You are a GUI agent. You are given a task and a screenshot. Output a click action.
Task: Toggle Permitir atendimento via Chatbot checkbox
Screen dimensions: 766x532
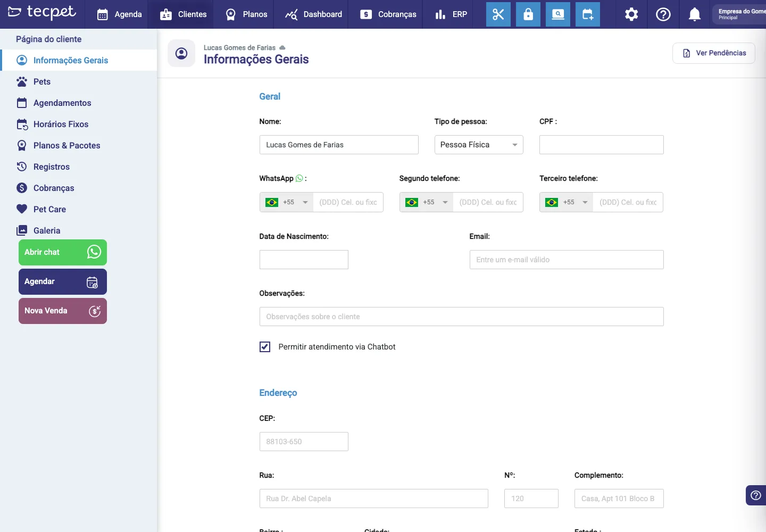coord(265,347)
